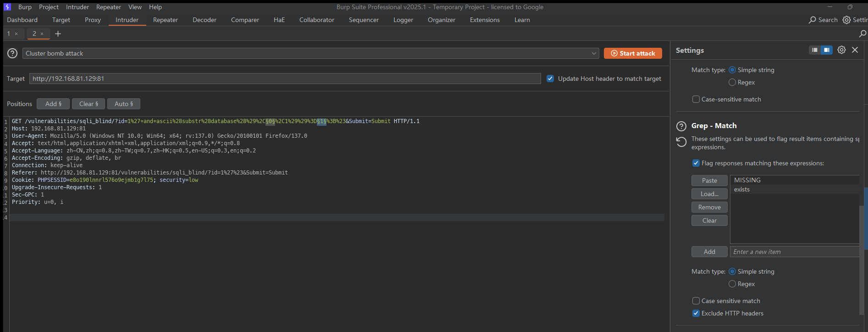This screenshot has height=332, width=868.
Task: Open the attack type help icon
Action: click(x=12, y=53)
